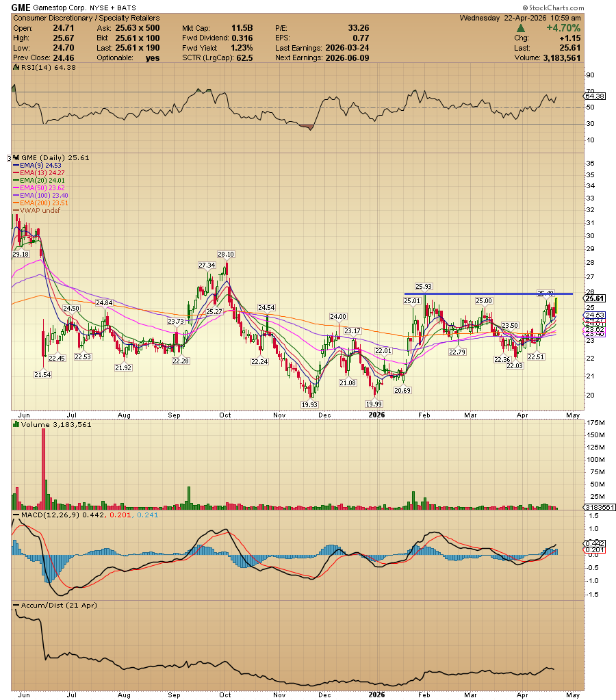Click the 64.38 RSI axis value tag

pos(595,96)
